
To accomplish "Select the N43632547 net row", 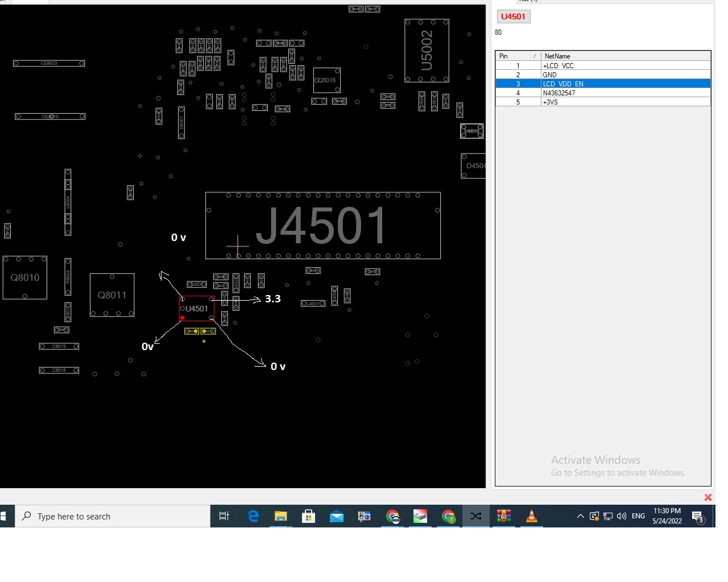I will 603,93.
